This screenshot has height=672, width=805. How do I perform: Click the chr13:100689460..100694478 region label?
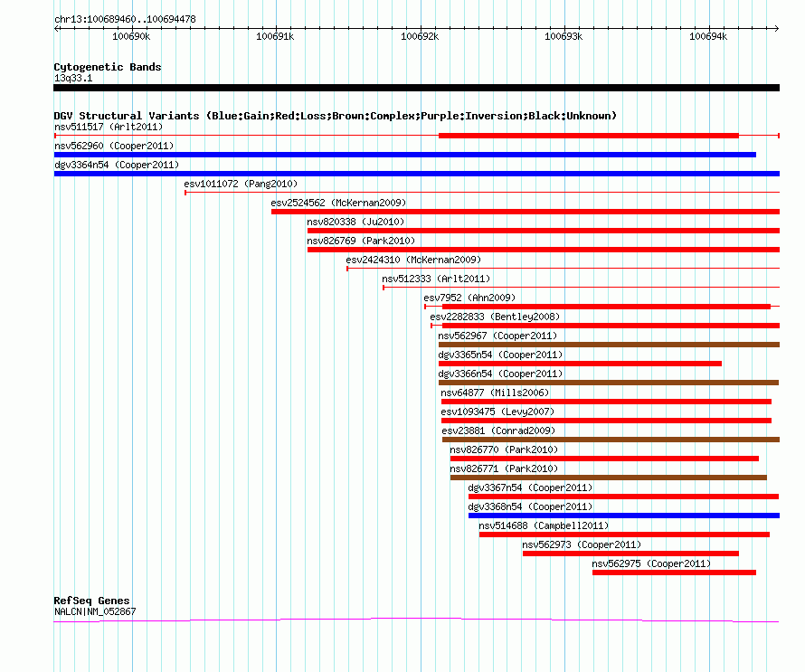pyautogui.click(x=125, y=20)
